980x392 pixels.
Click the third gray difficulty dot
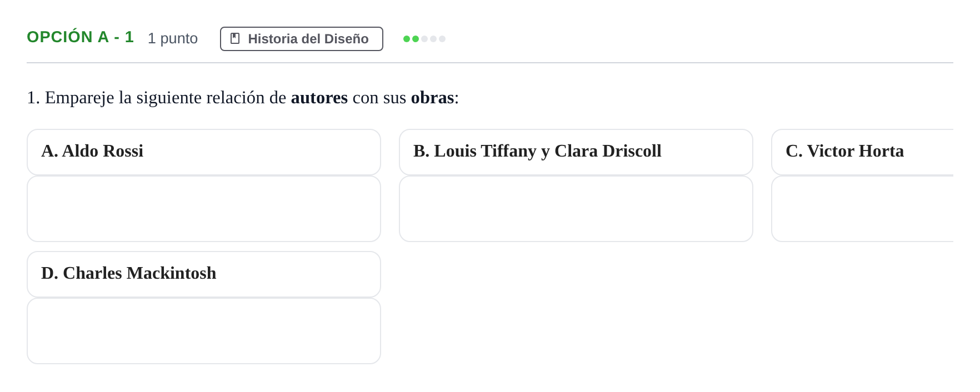[424, 39]
